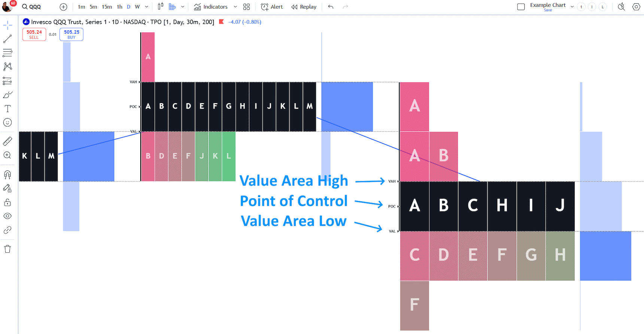Screen dimensions: 644x334
Task: Activate the zoom-in tool
Action: coord(7,155)
